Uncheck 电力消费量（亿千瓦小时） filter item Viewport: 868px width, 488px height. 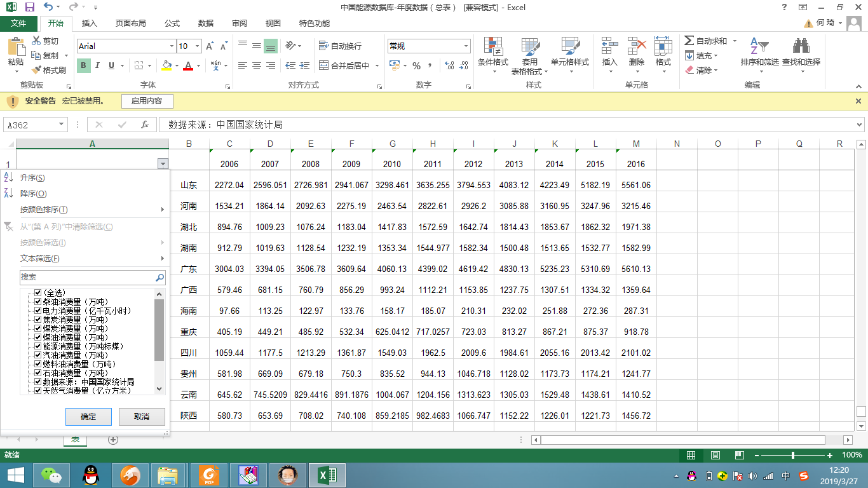tap(38, 311)
